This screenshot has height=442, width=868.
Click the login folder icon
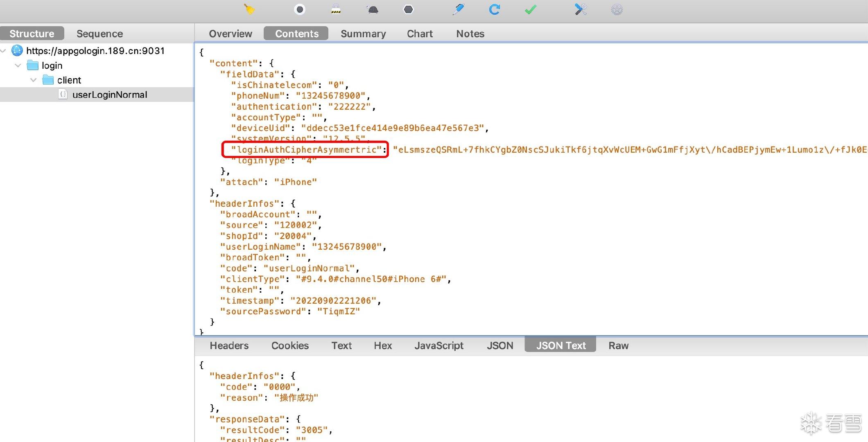33,65
